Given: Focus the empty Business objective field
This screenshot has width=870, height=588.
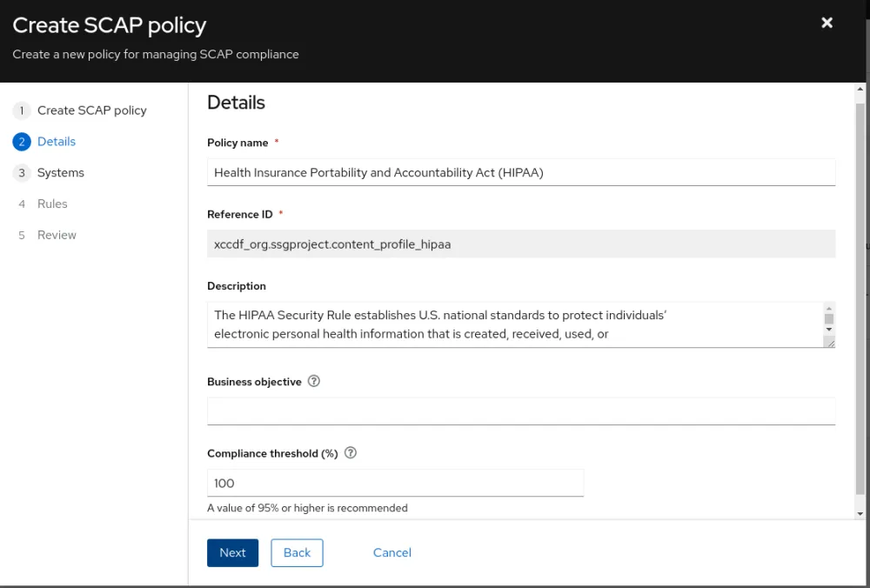Looking at the screenshot, I should 520,411.
